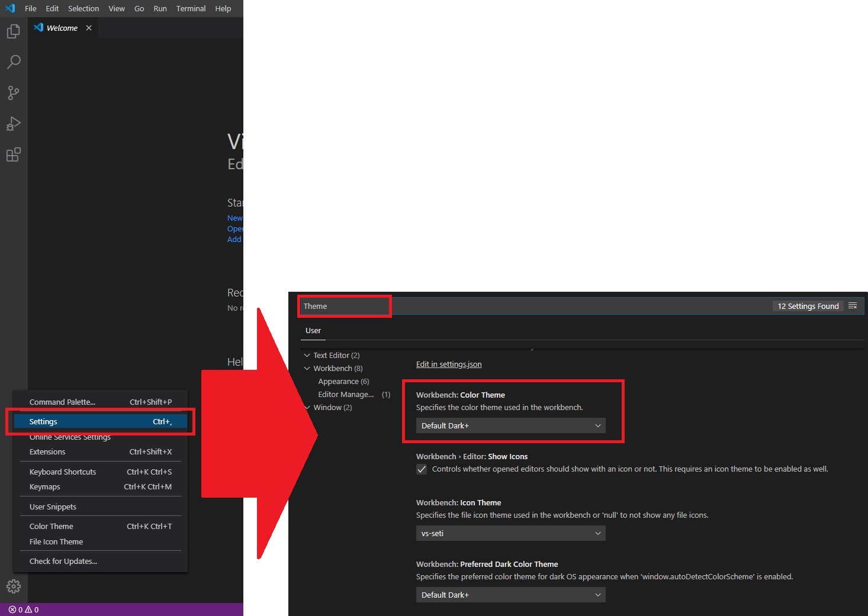Viewport: 868px width, 616px height.
Task: Choose Extensions from the Manage menu
Action: coord(101,452)
